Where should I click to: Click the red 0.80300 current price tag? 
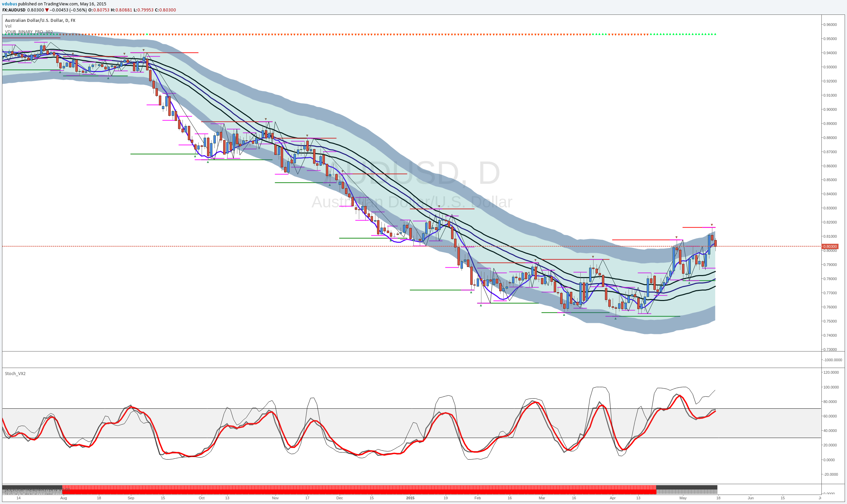830,246
